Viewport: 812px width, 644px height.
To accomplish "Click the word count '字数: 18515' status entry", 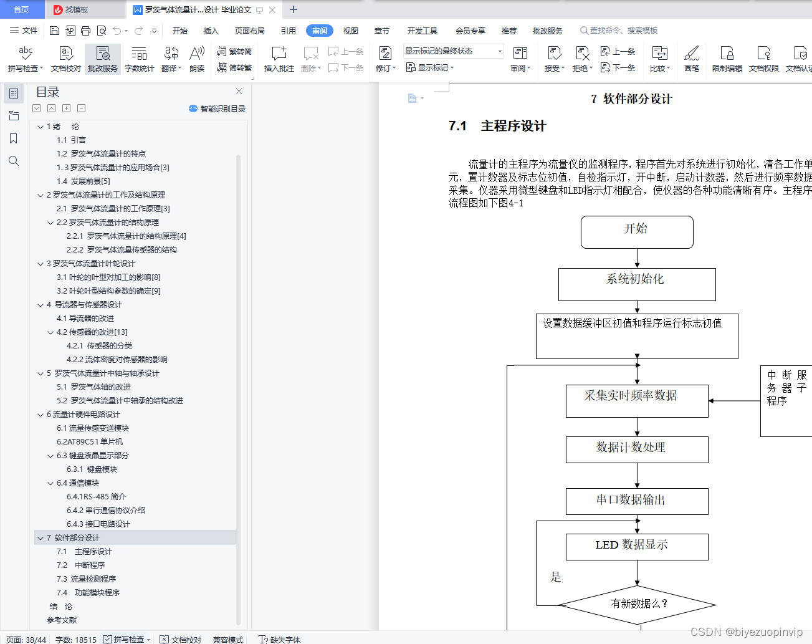I will 76,640.
